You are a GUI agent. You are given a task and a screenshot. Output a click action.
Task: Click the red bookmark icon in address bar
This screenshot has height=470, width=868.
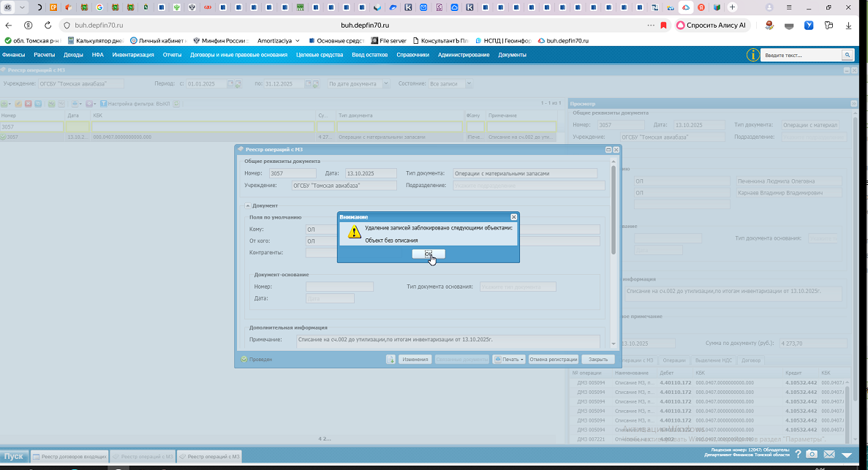(x=664, y=26)
